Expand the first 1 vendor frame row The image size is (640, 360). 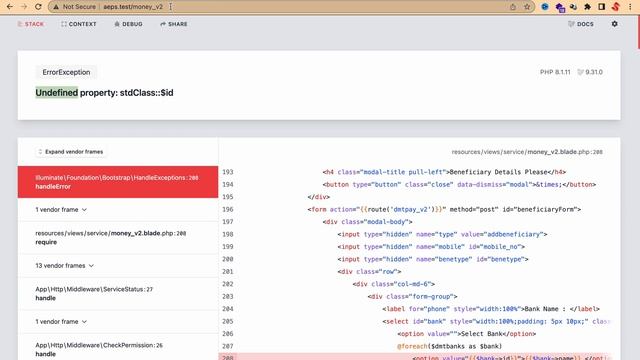click(118, 210)
